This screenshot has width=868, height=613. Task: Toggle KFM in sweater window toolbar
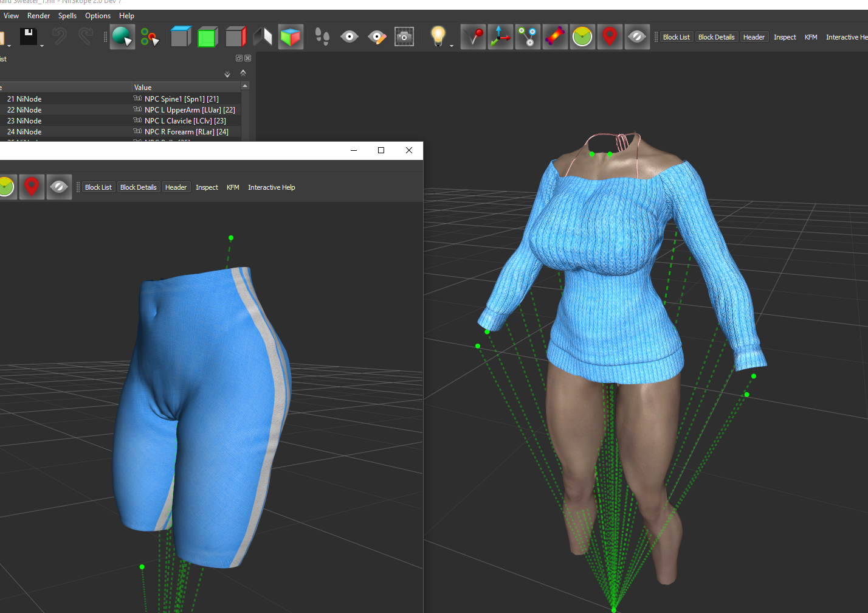coord(811,37)
